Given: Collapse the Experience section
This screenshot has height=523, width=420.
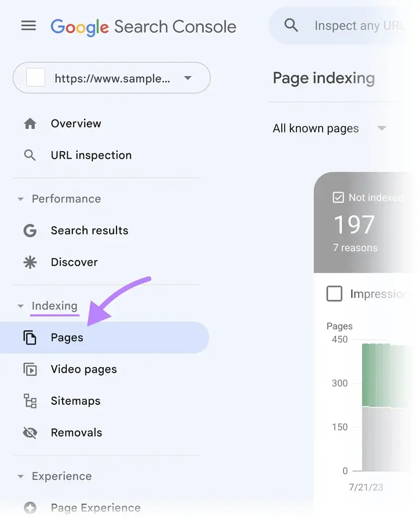Looking at the screenshot, I should click(20, 477).
